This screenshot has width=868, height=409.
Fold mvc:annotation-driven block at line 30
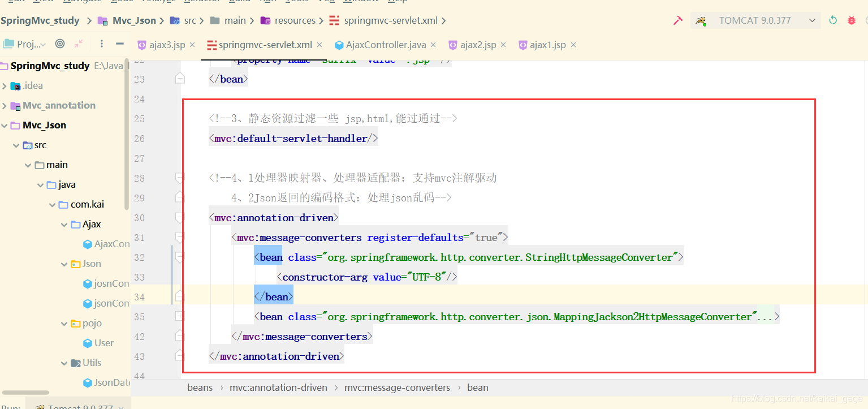[180, 217]
